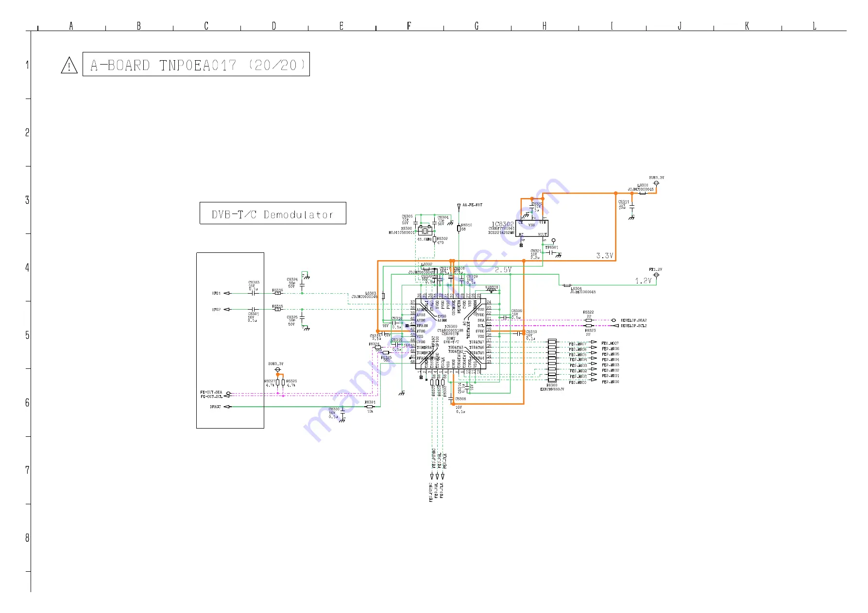Click the L8304 inductor symbol
The image size is (868, 613).
(x=566, y=285)
